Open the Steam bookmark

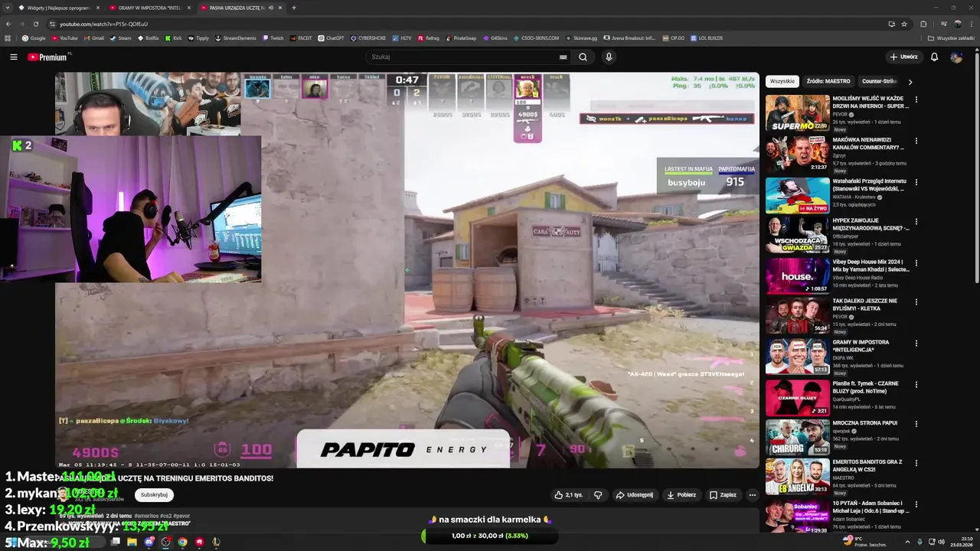120,37
